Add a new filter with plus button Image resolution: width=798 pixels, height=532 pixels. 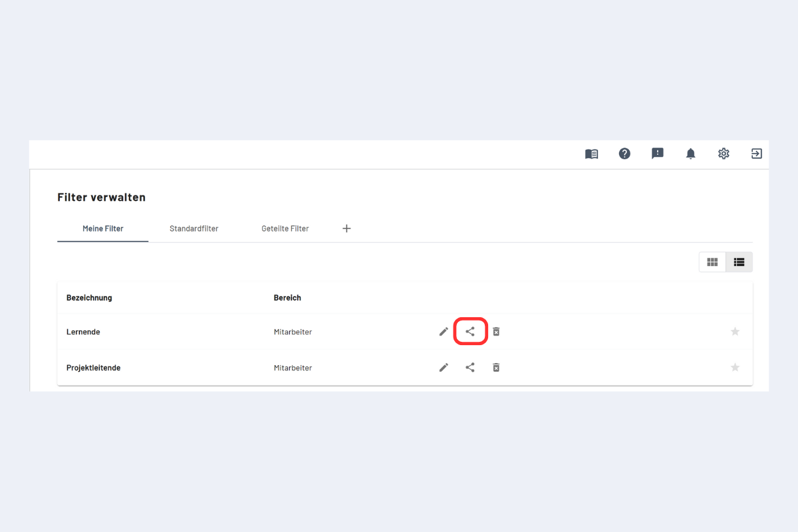click(x=346, y=229)
